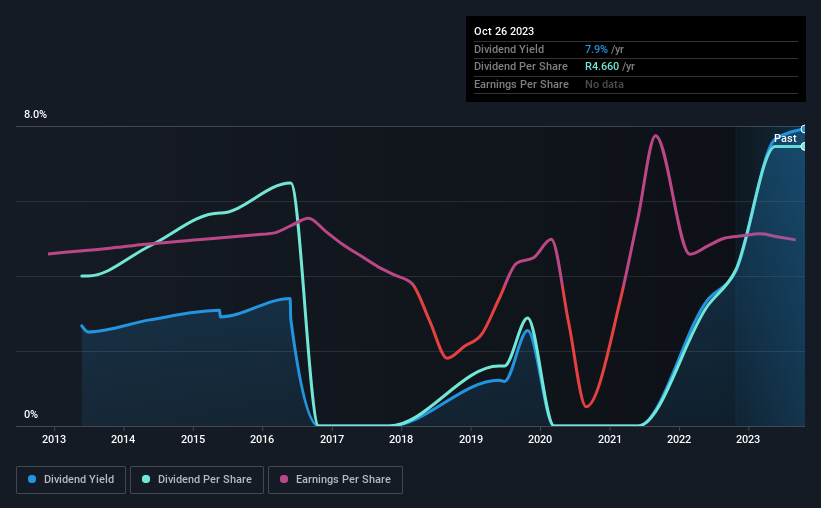Screen dimensions: 821x508
Task: Select the 2019 x-axis label
Action: point(471,439)
